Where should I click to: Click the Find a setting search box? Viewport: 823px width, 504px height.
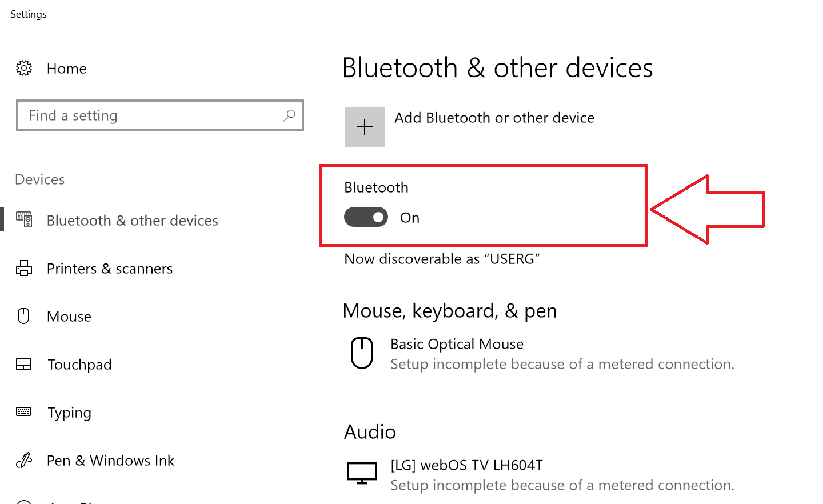pos(160,115)
